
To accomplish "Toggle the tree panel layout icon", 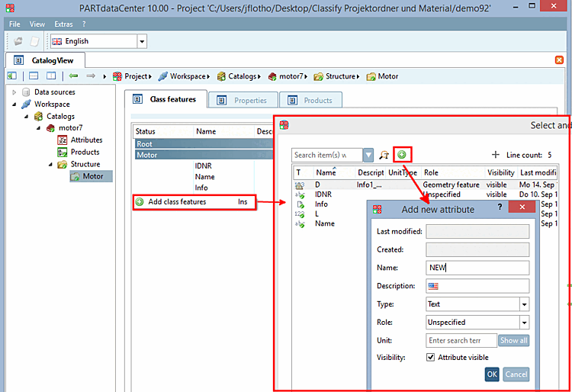I will click(12, 76).
